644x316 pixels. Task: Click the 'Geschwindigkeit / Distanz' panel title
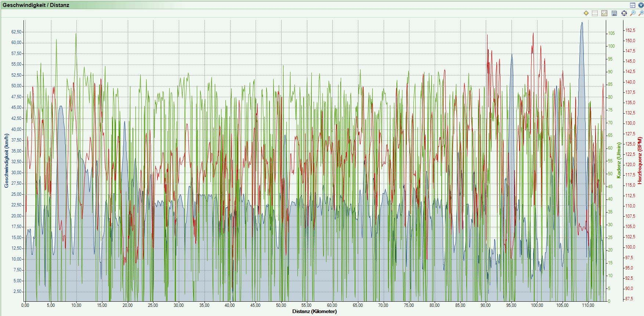(36, 5)
